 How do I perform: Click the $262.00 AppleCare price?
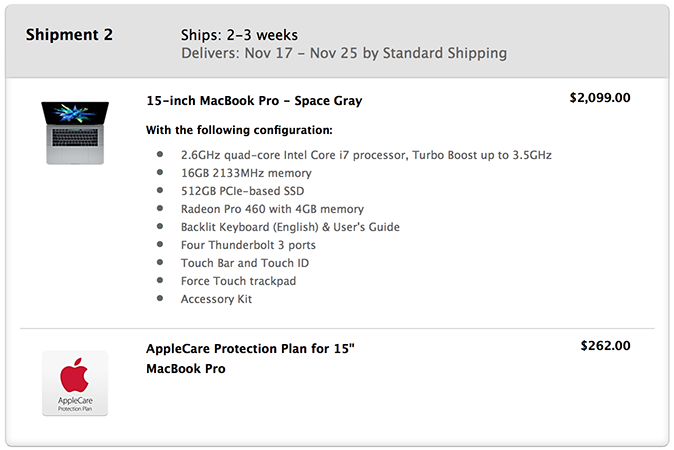click(605, 346)
